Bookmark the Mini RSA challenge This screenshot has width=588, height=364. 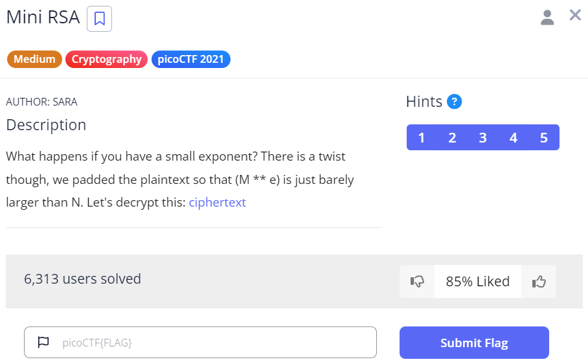click(99, 19)
